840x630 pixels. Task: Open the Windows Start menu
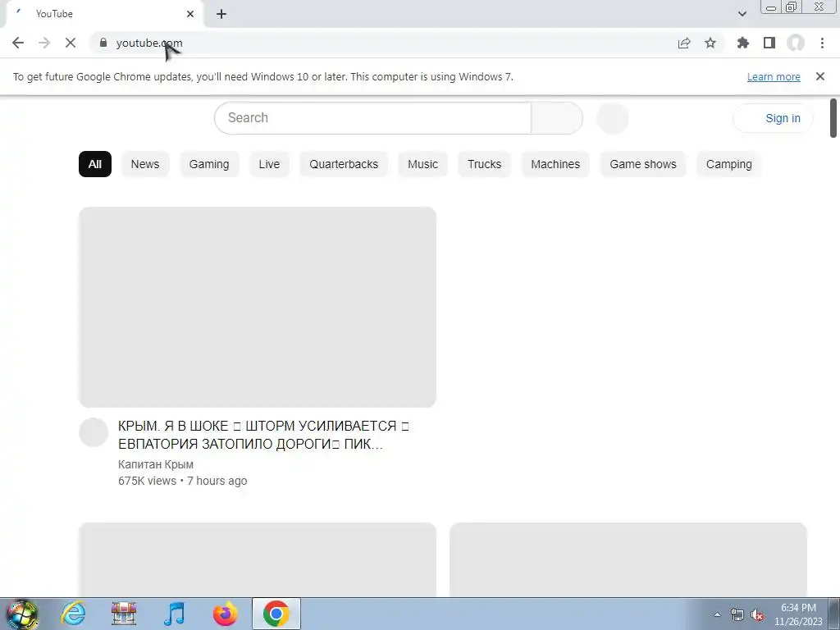(22, 614)
